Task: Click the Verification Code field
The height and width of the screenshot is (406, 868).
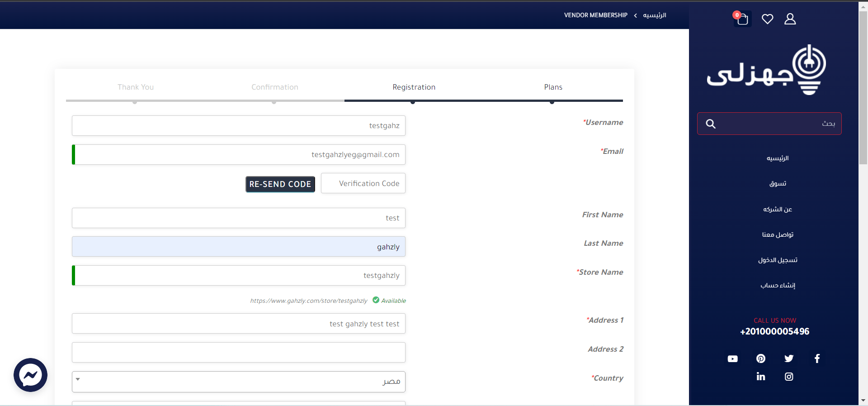Action: pyautogui.click(x=363, y=183)
